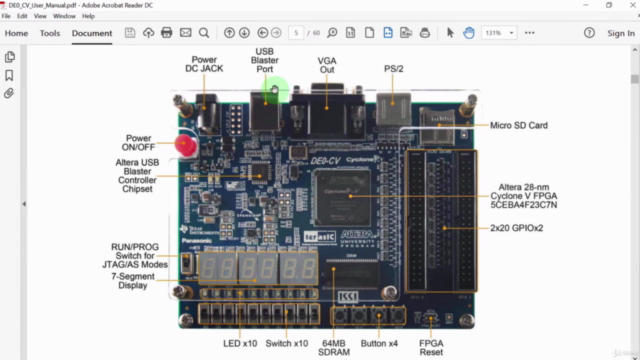
Task: Choose the selection arrow tool
Action: (450, 33)
